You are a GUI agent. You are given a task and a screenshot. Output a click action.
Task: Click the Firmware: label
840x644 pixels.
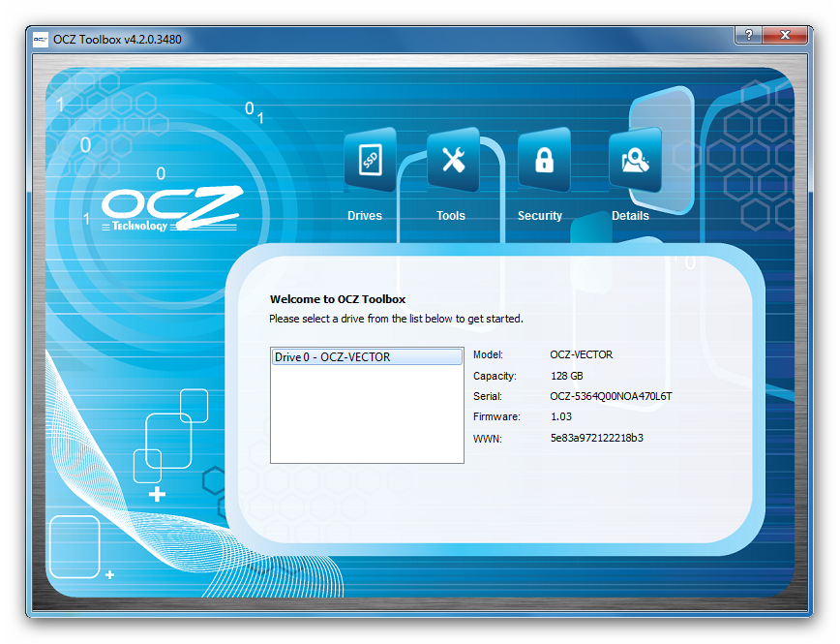[496, 416]
